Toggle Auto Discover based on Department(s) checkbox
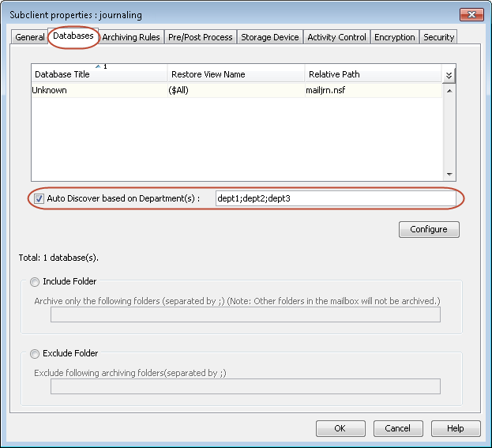The height and width of the screenshot is (448, 492). [x=39, y=198]
